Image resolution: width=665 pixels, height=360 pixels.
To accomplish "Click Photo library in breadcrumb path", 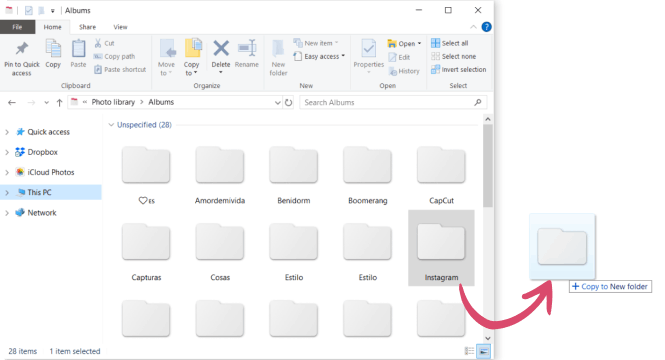I will coord(113,102).
